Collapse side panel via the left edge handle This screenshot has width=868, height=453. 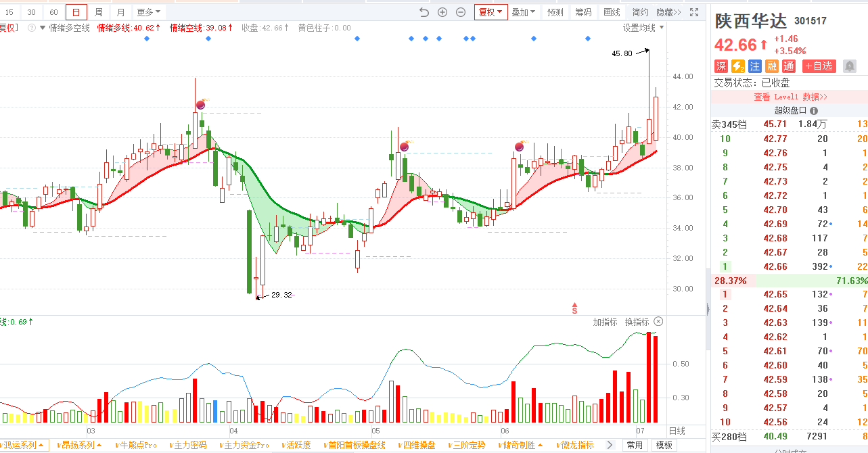click(x=707, y=310)
